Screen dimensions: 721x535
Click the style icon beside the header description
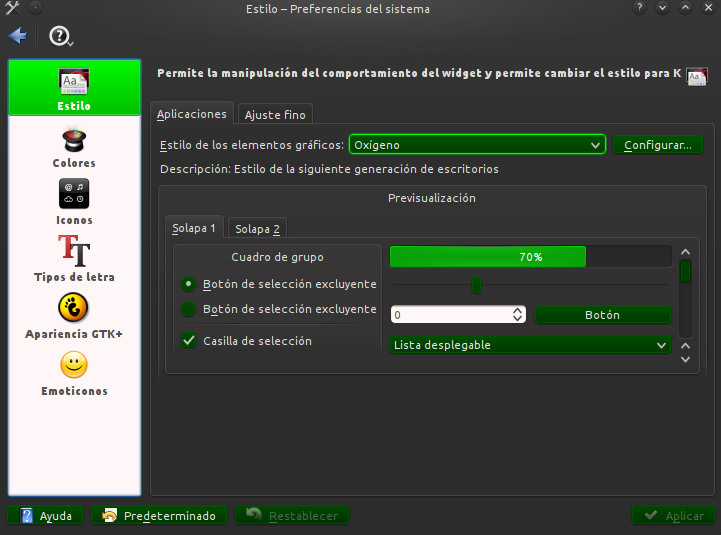coord(696,76)
